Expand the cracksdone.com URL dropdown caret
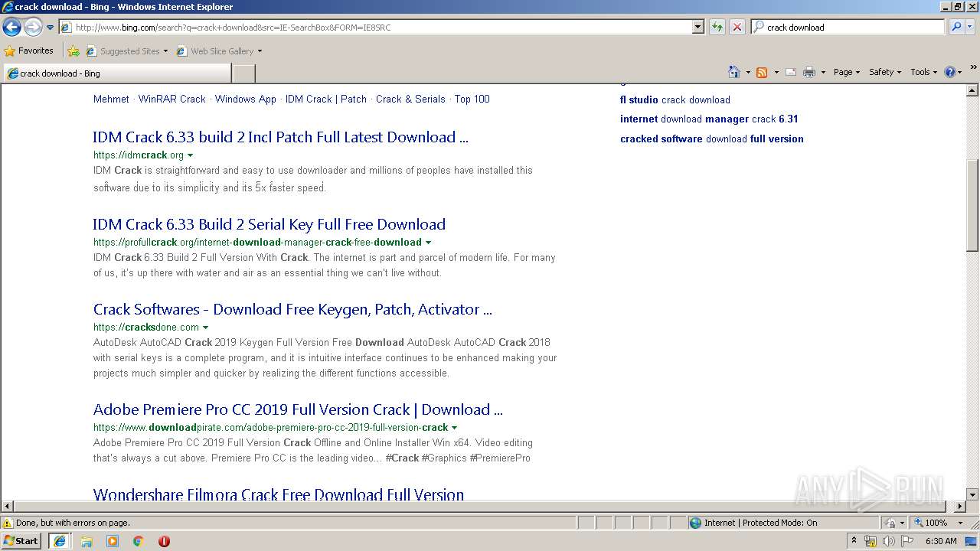 205,328
